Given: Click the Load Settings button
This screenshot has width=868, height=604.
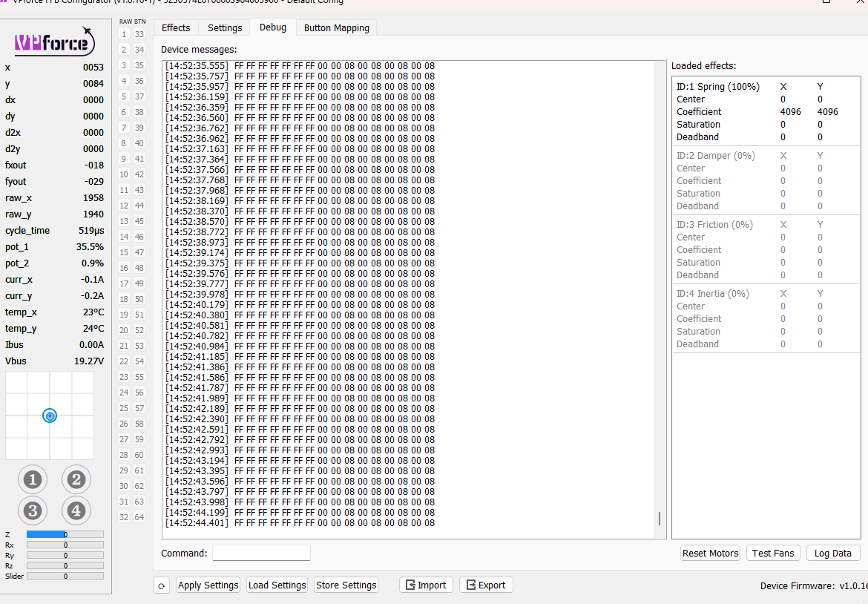Looking at the screenshot, I should coord(277,585).
